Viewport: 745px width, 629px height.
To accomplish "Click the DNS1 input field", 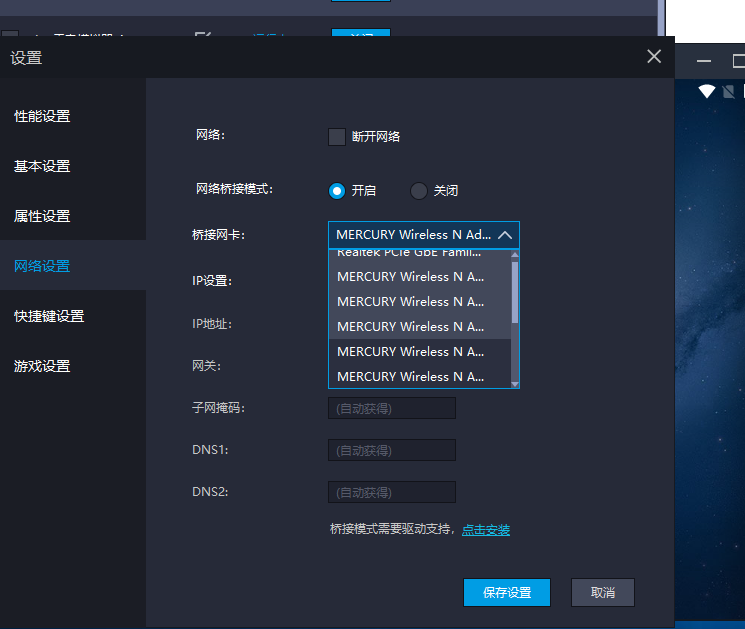I will [x=392, y=450].
